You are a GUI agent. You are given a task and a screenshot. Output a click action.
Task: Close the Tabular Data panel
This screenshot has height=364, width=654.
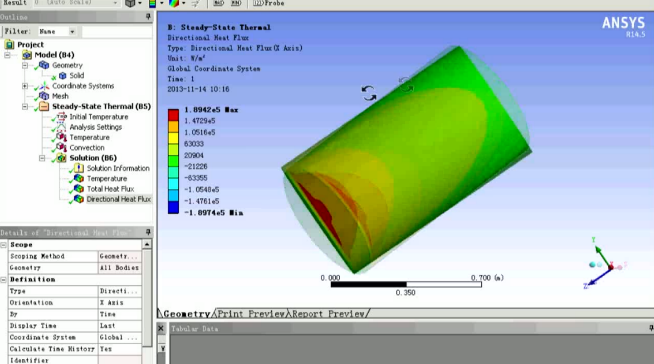coord(161,329)
